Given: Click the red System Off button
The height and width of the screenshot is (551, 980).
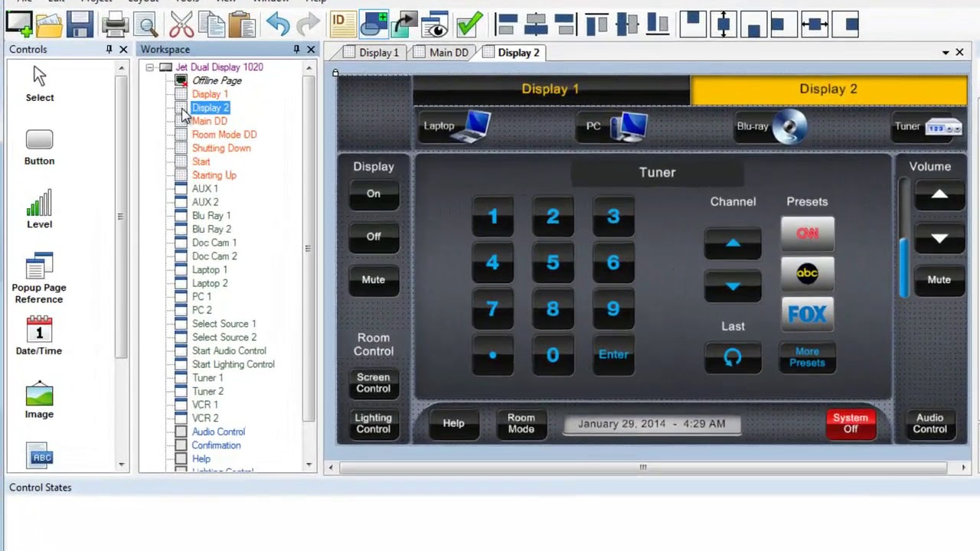Looking at the screenshot, I should click(x=851, y=423).
